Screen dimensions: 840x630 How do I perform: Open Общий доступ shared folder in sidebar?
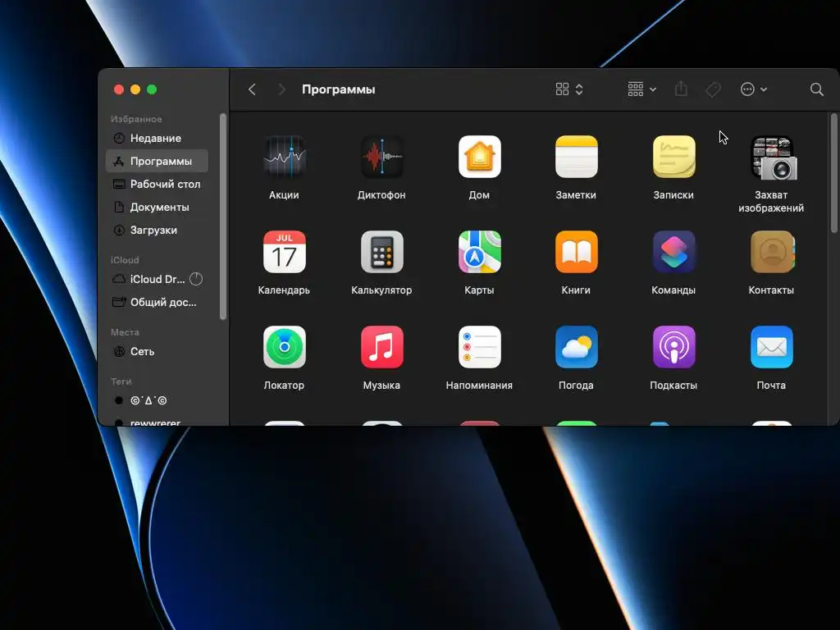click(157, 303)
